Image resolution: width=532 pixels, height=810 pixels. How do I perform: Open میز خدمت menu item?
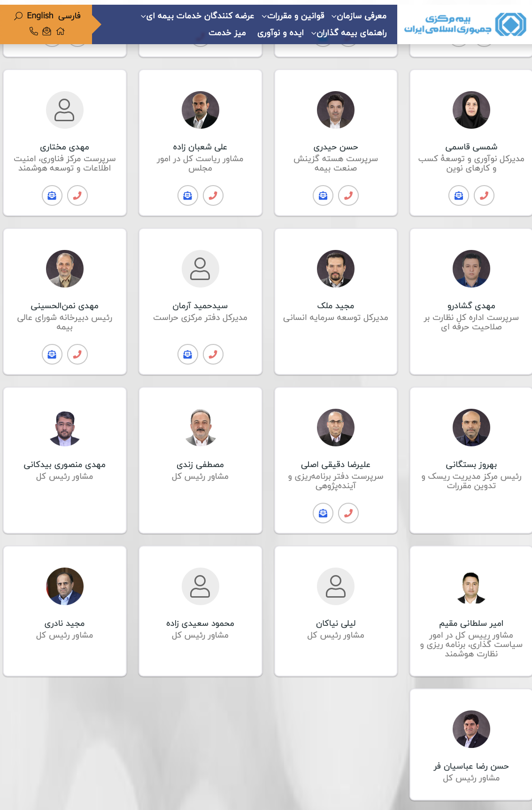click(x=227, y=33)
